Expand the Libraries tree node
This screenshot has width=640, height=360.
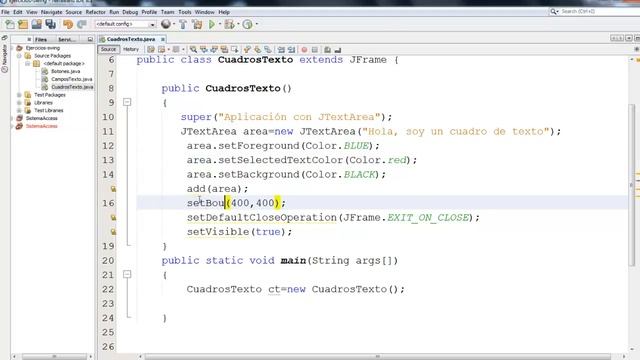(x=19, y=103)
